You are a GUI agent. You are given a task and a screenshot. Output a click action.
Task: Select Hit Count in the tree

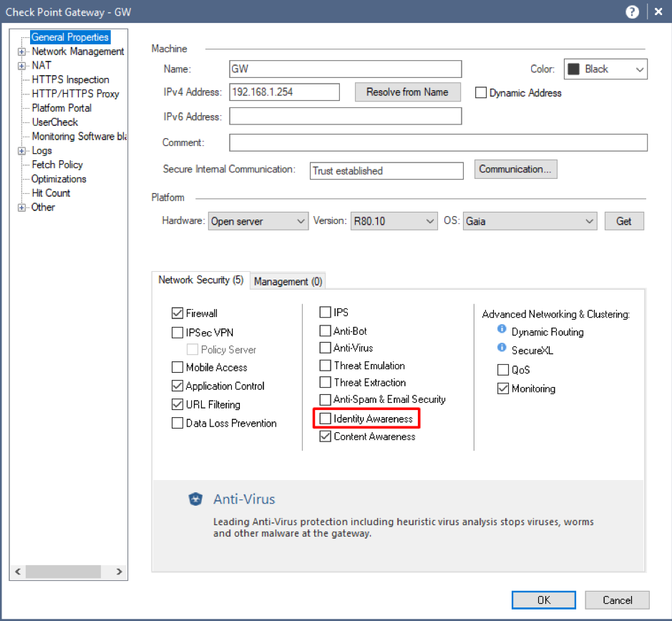tap(51, 193)
